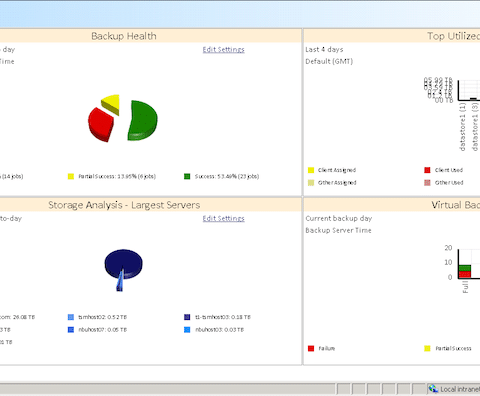Click the Local intranet zone globe icon

[x=433, y=389]
